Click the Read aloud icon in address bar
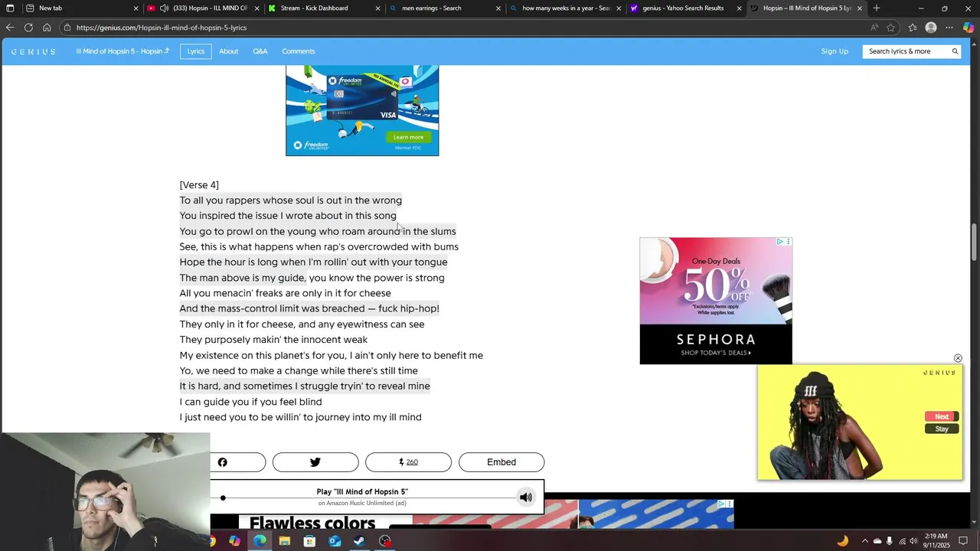Image resolution: width=980 pixels, height=551 pixels. [874, 28]
